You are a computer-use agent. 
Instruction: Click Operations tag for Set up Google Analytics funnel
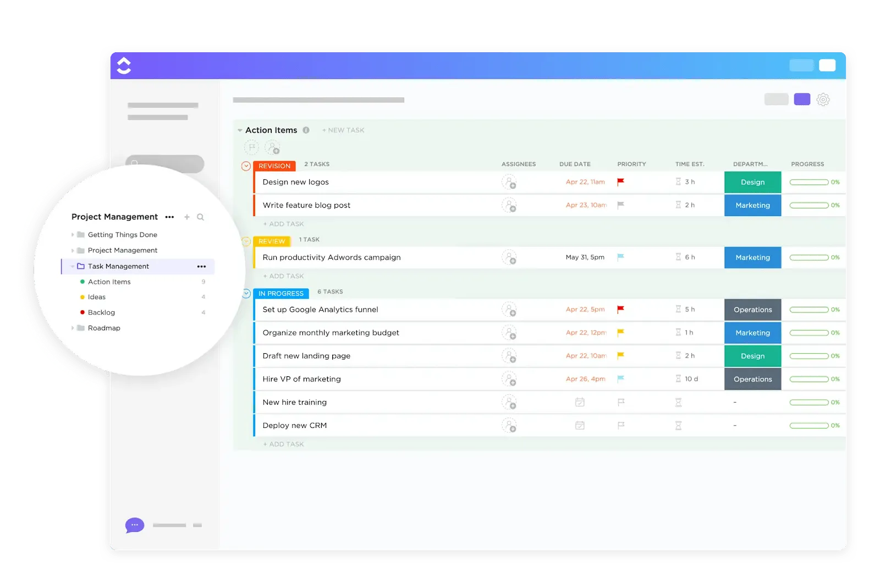click(x=752, y=310)
